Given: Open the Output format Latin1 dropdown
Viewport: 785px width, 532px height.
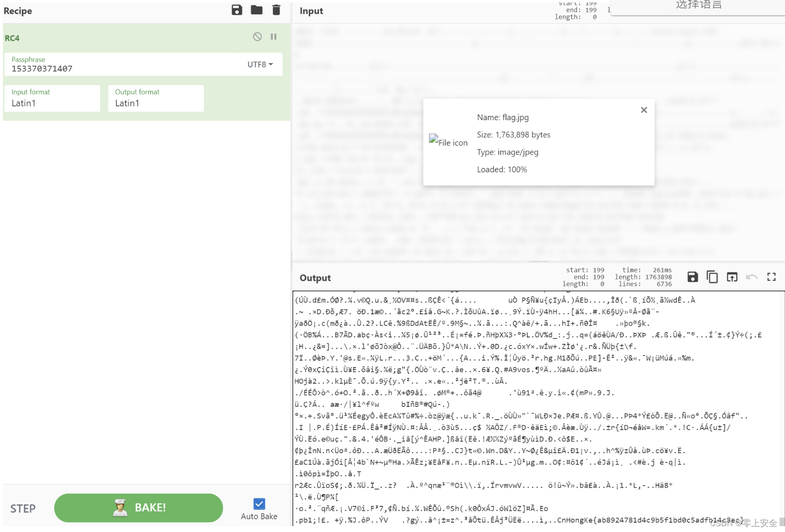Looking at the screenshot, I should 156,98.
